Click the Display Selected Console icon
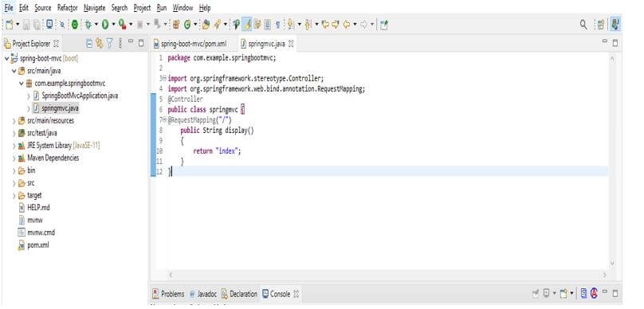This screenshot has width=644, height=309. pyautogui.click(x=547, y=293)
